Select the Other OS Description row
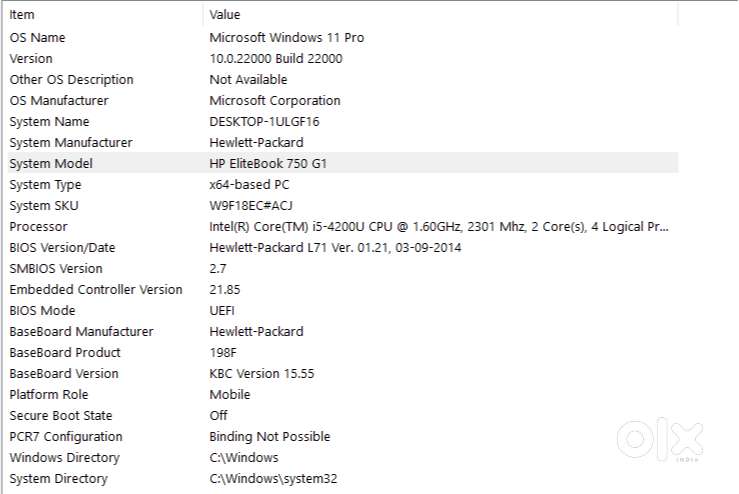 [x=71, y=79]
